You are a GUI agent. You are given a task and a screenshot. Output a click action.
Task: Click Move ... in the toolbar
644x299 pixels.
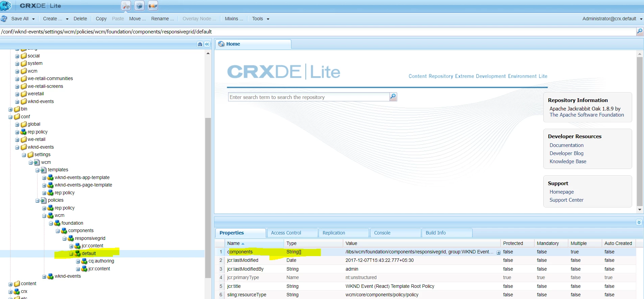(x=137, y=19)
